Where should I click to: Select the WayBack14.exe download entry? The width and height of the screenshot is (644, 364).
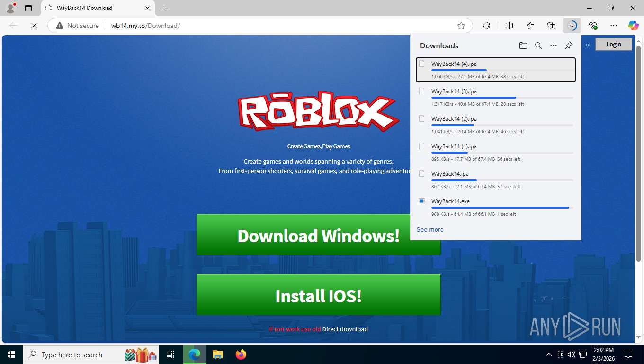click(496, 207)
